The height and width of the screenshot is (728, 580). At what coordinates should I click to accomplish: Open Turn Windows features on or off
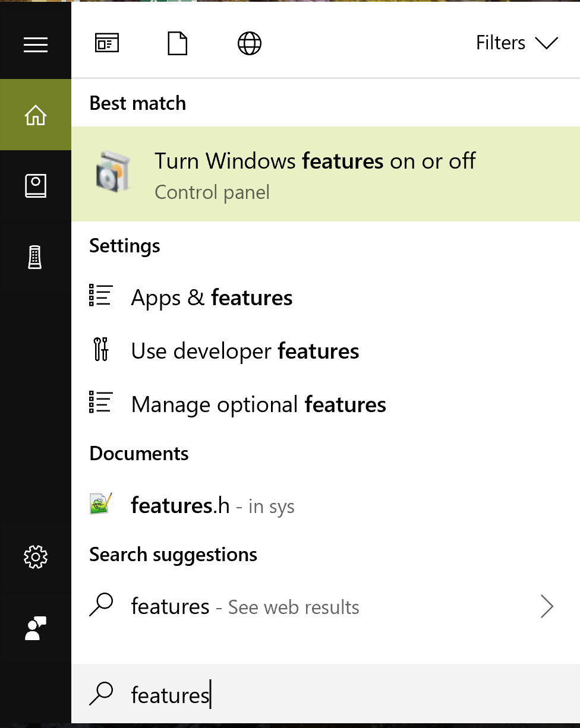[x=326, y=174]
